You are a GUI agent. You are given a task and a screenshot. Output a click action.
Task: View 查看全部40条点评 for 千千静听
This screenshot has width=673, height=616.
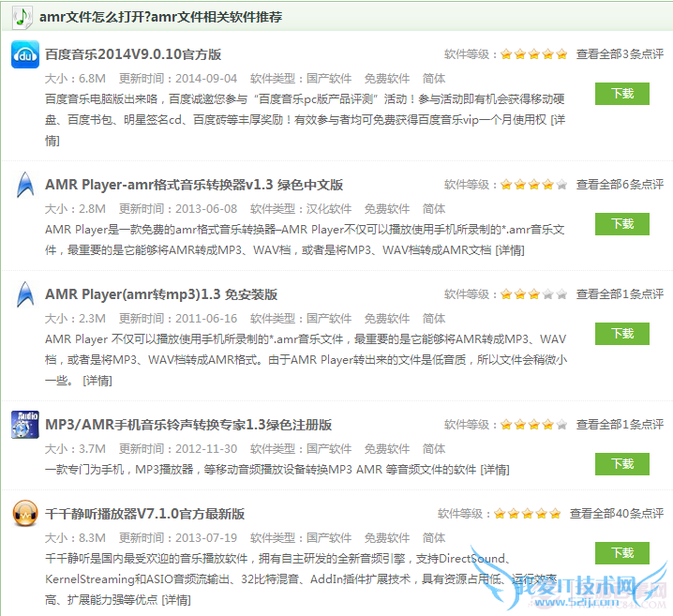pyautogui.click(x=617, y=514)
